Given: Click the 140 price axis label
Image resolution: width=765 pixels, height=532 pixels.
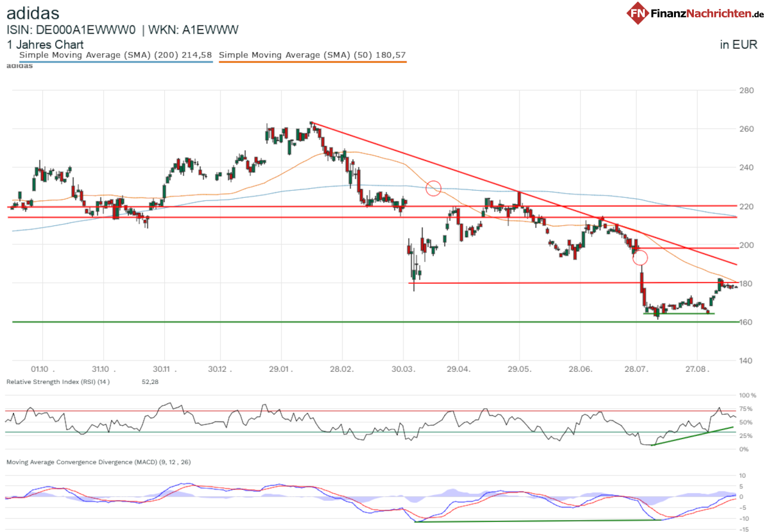Looking at the screenshot, I should pyautogui.click(x=745, y=360).
